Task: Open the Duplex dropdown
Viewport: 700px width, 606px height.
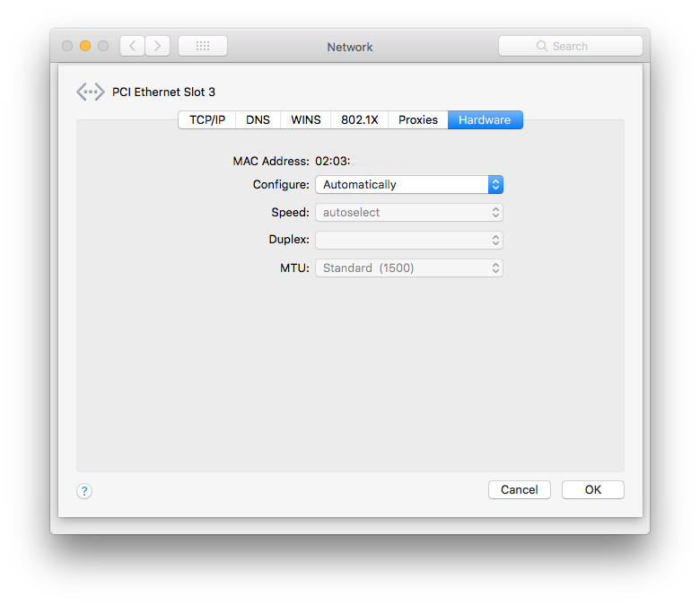Action: 409,240
